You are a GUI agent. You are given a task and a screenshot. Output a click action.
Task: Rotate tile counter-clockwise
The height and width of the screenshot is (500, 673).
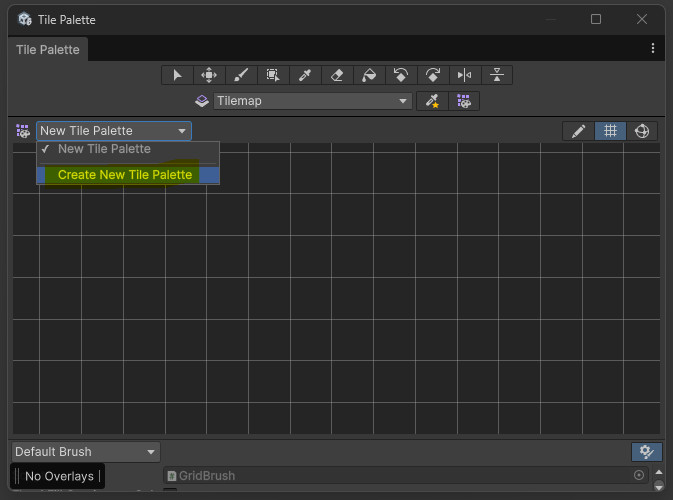[x=401, y=75]
